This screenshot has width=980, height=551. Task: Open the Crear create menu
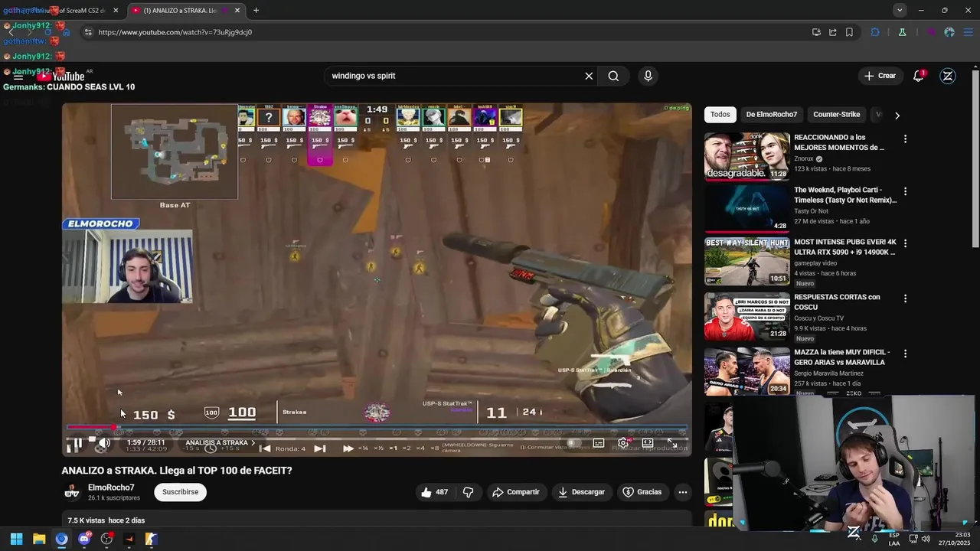point(880,76)
